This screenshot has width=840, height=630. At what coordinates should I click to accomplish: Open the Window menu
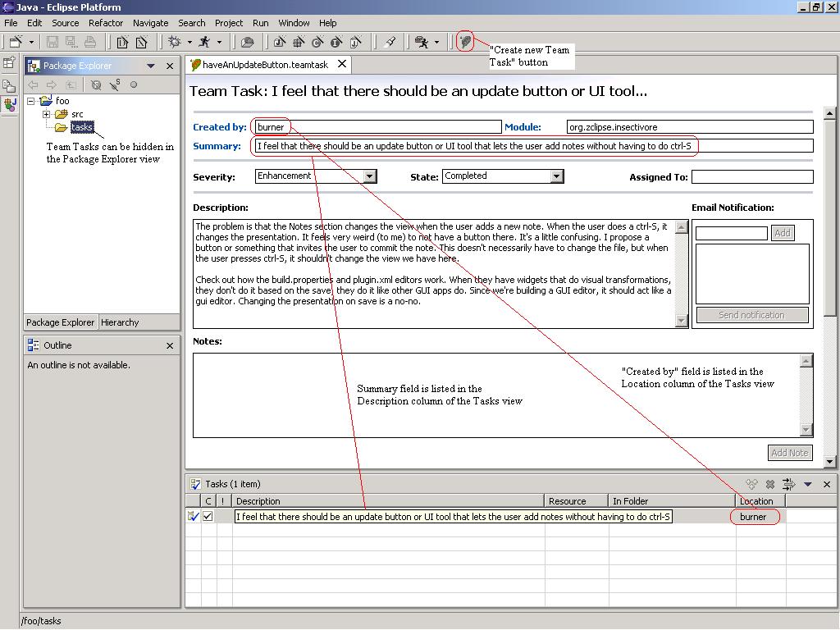[x=294, y=23]
